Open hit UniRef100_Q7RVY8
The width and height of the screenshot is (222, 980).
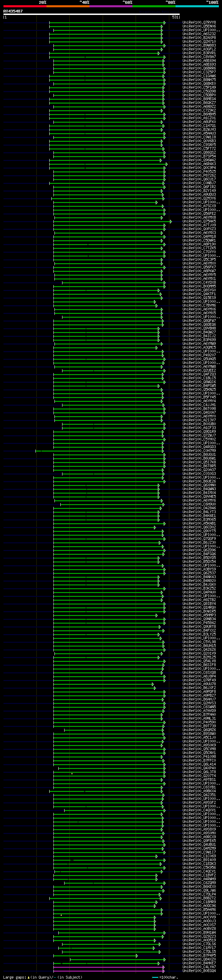click(199, 23)
